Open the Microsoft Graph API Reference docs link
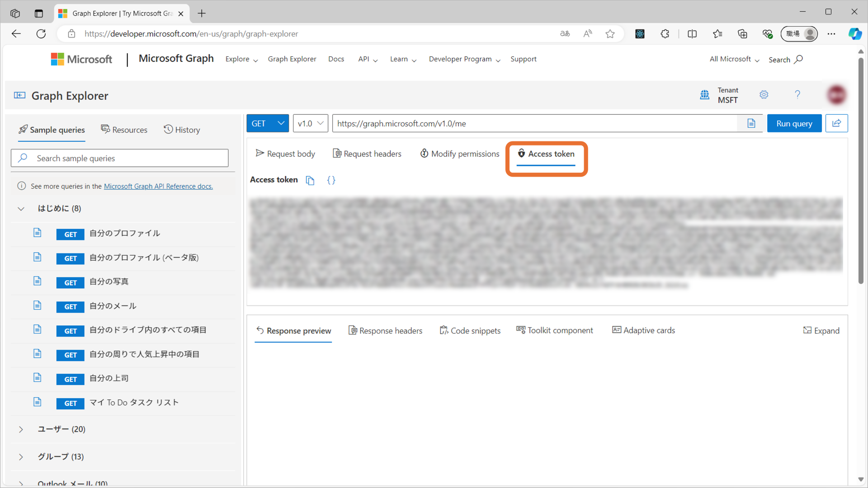This screenshot has height=488, width=868. (x=158, y=186)
